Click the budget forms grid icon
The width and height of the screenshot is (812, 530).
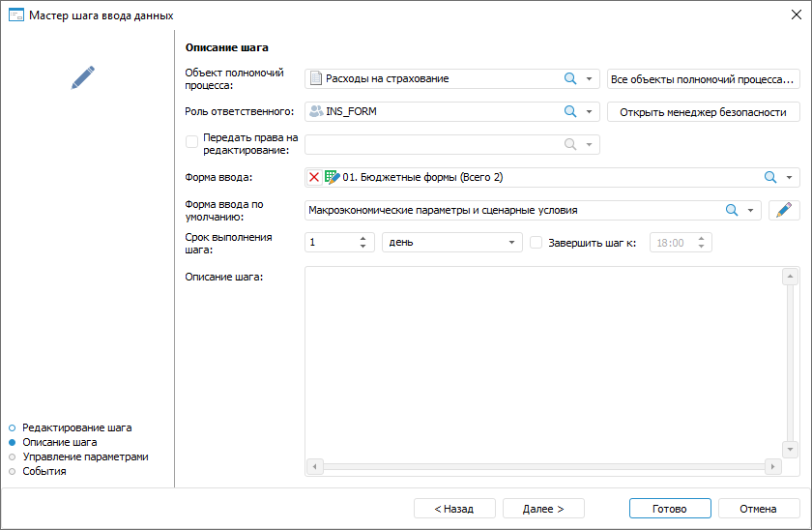click(332, 177)
